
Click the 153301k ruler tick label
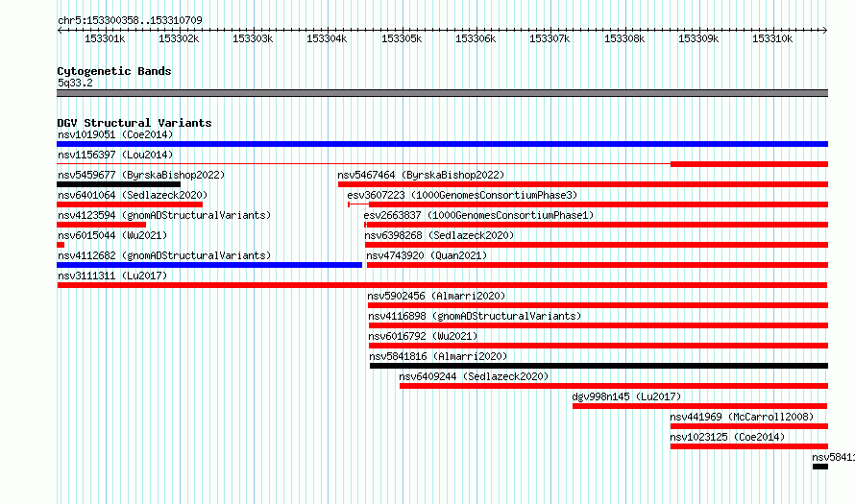click(105, 38)
